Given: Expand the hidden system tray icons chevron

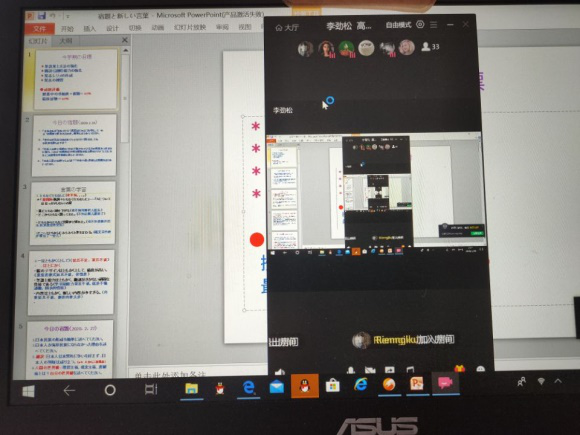Looking at the screenshot, I should pos(558,381).
